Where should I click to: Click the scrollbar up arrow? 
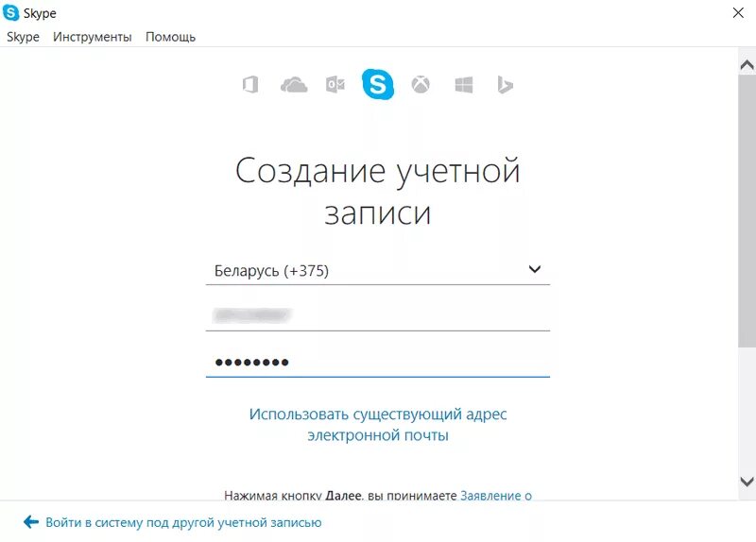(747, 64)
